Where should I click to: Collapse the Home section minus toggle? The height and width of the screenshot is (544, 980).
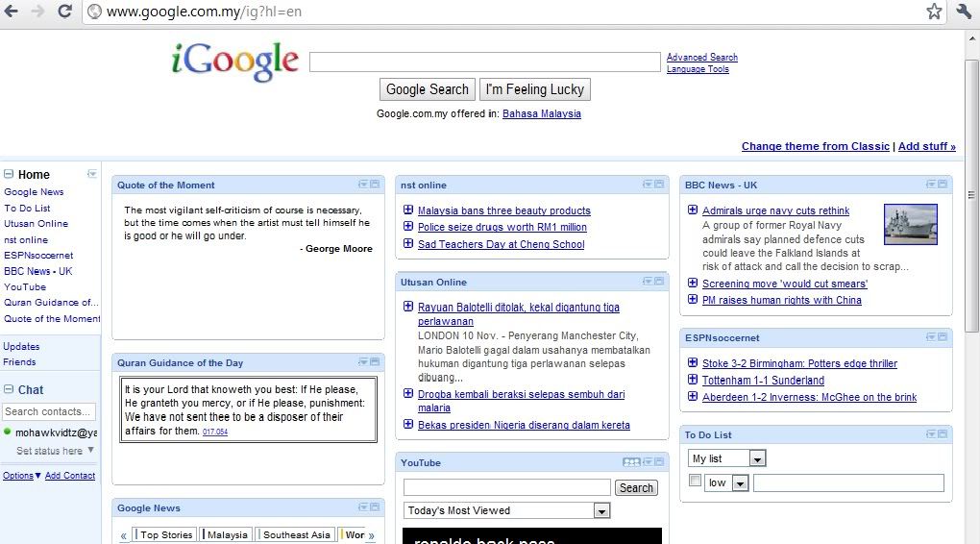tap(9, 174)
